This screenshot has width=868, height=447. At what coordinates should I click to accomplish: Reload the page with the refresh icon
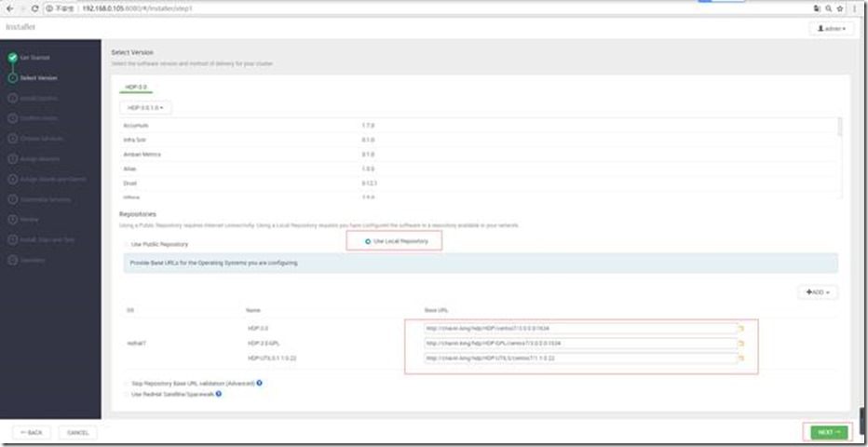point(34,9)
